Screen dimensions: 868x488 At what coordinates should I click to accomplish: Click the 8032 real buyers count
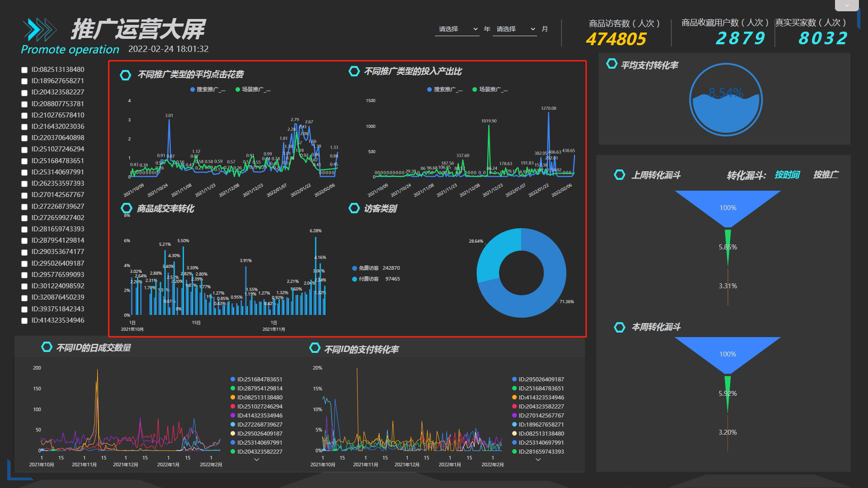click(823, 38)
